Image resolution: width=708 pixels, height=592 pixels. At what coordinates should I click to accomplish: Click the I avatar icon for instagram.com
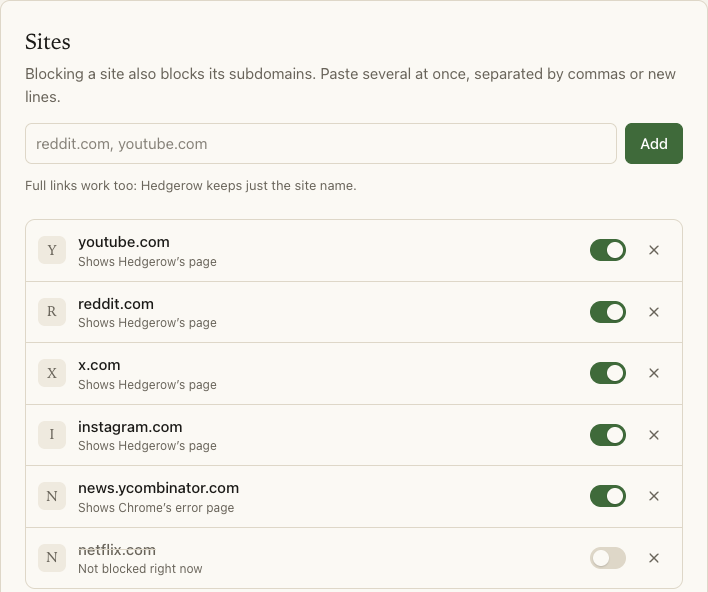tap(52, 434)
